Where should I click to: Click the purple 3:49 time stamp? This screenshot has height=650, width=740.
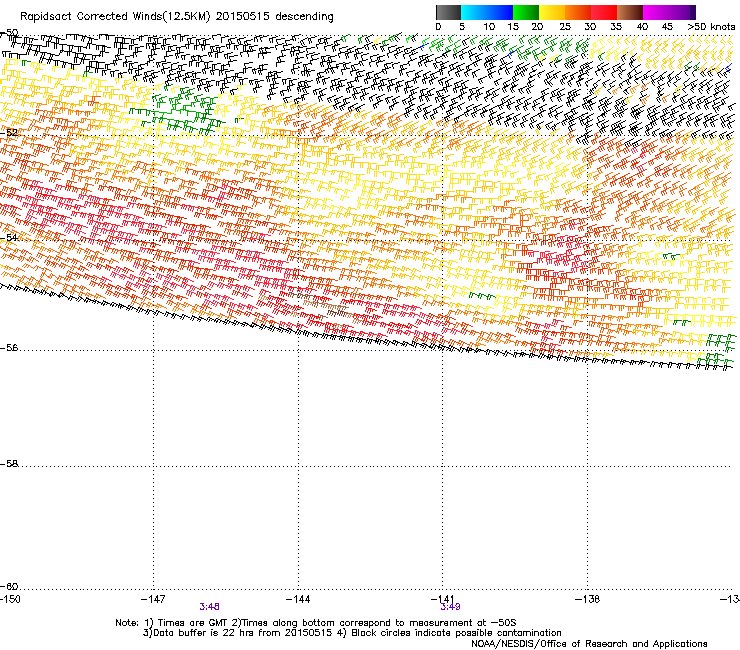coord(450,607)
